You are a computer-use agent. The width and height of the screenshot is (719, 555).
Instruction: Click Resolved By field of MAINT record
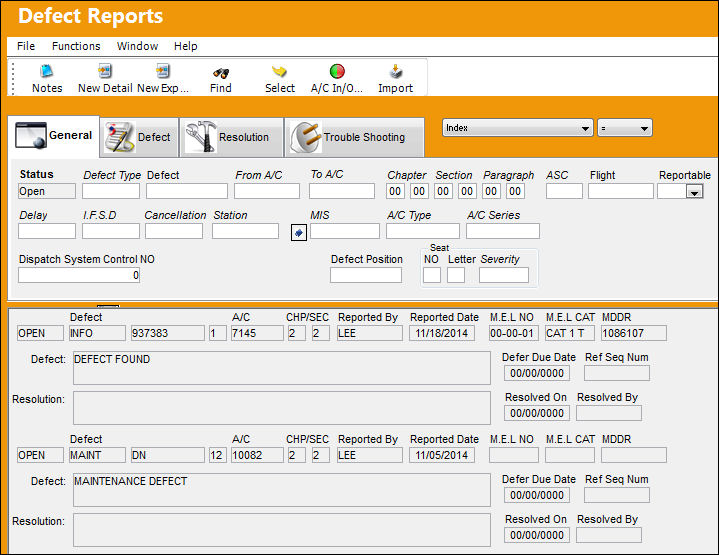pos(608,535)
